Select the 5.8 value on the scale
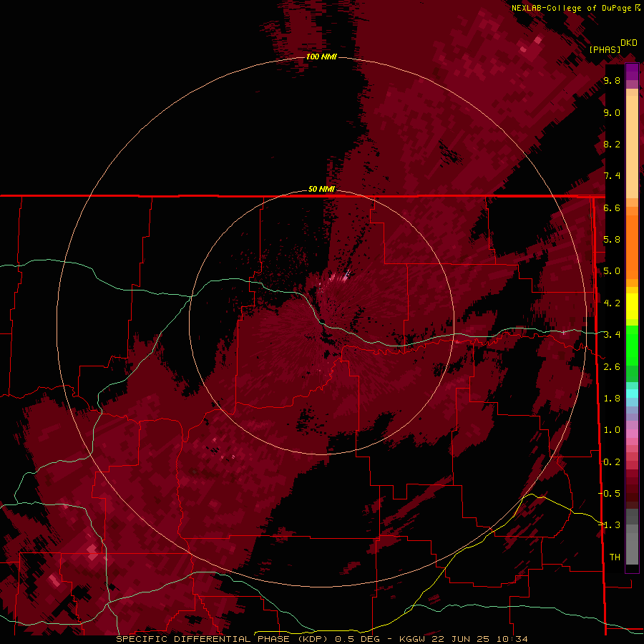The width and height of the screenshot is (644, 644). [612, 240]
